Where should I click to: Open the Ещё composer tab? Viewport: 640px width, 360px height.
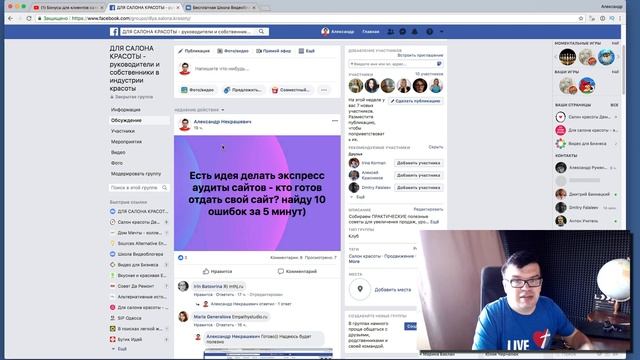click(307, 51)
